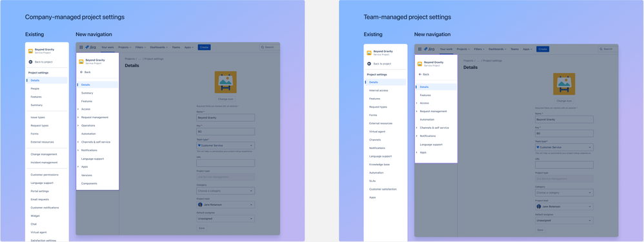
Task: Select Customer permissions in company-managed existing sidebar
Action: coord(45,175)
